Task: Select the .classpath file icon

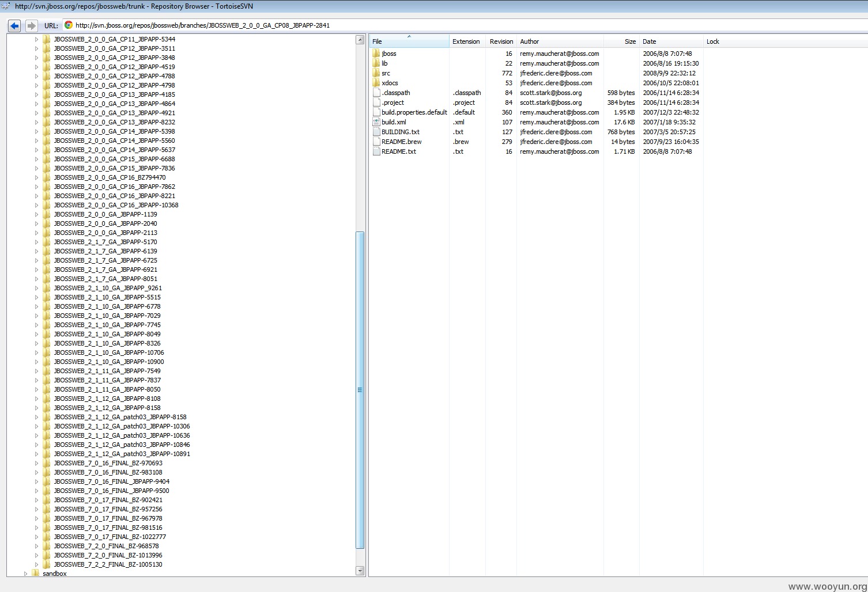Action: [376, 93]
